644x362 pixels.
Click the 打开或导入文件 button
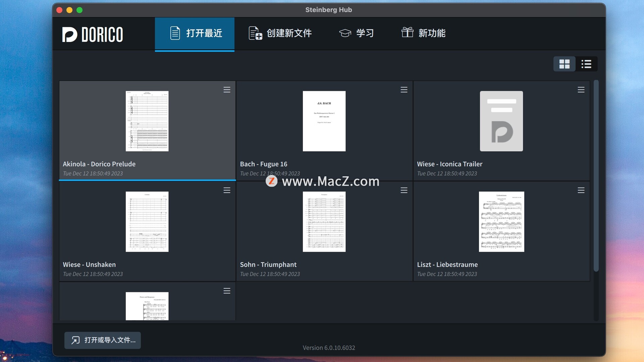[x=103, y=340]
